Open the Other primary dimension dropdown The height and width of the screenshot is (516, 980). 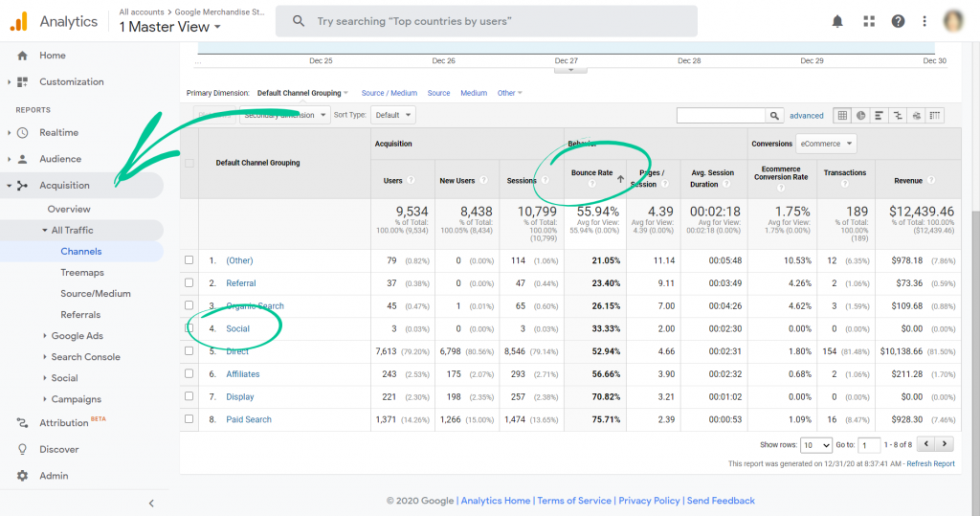[x=509, y=93]
